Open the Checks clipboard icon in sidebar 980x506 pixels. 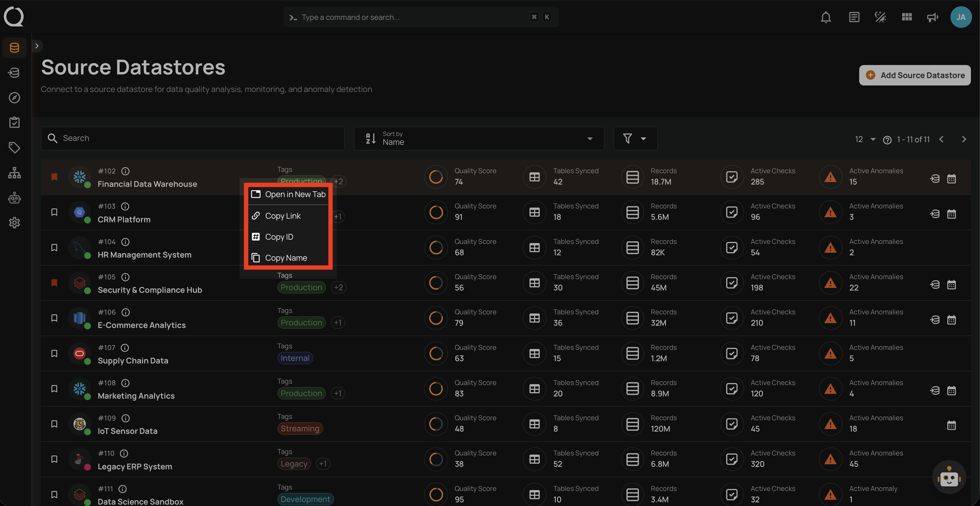pos(14,122)
